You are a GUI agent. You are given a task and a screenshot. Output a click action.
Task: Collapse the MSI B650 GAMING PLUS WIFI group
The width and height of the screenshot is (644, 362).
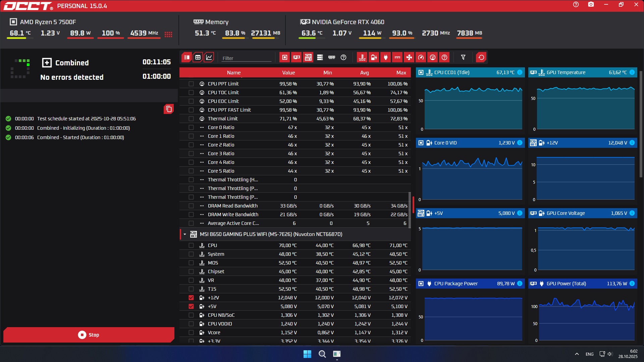coord(185,234)
